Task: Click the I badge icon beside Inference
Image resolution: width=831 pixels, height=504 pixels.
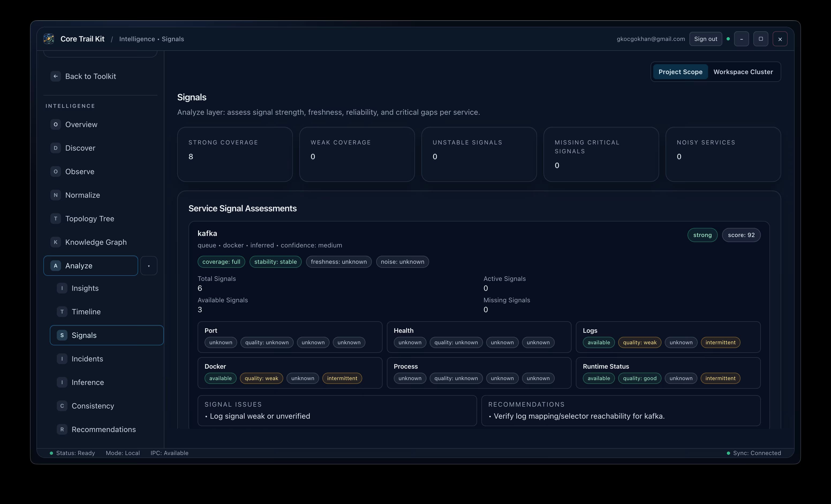Action: pos(62,382)
